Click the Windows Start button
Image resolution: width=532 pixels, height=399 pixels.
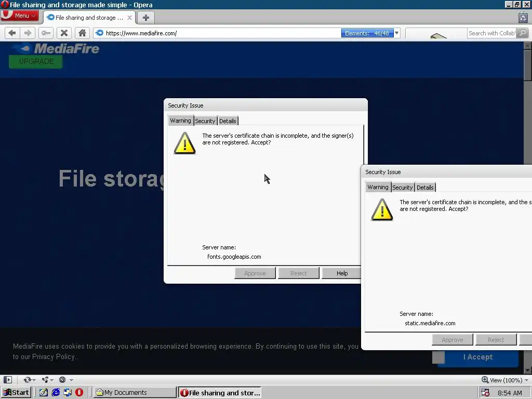(16, 393)
